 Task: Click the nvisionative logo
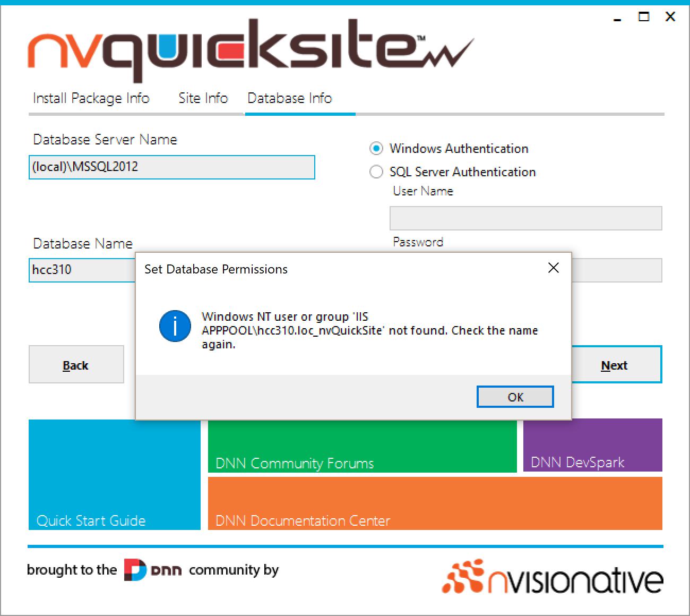[x=553, y=577]
